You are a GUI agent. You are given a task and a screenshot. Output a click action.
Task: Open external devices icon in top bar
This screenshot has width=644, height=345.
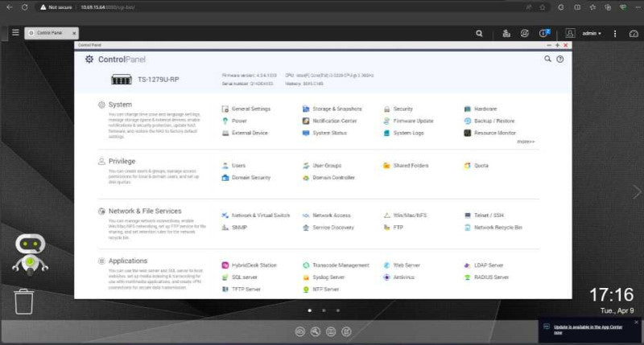click(525, 34)
